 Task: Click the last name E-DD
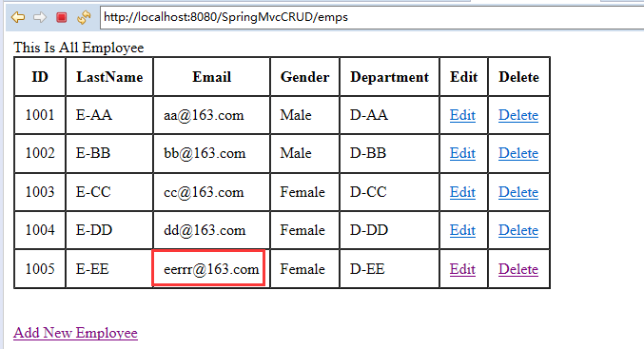coord(94,230)
